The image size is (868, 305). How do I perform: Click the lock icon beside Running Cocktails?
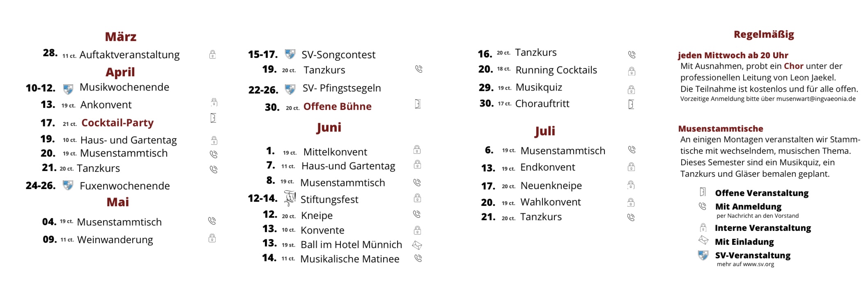[631, 71]
